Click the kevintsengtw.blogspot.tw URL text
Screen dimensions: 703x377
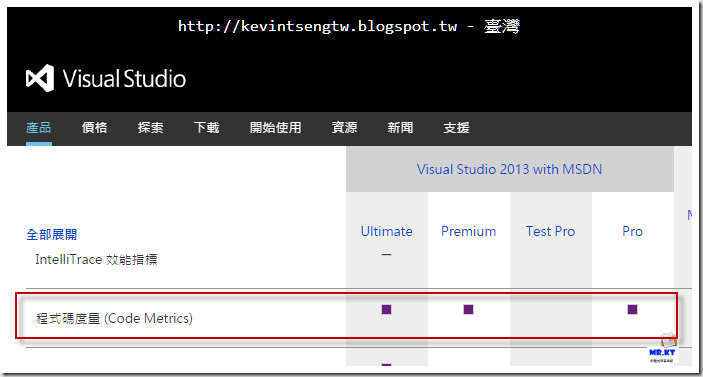pos(317,26)
